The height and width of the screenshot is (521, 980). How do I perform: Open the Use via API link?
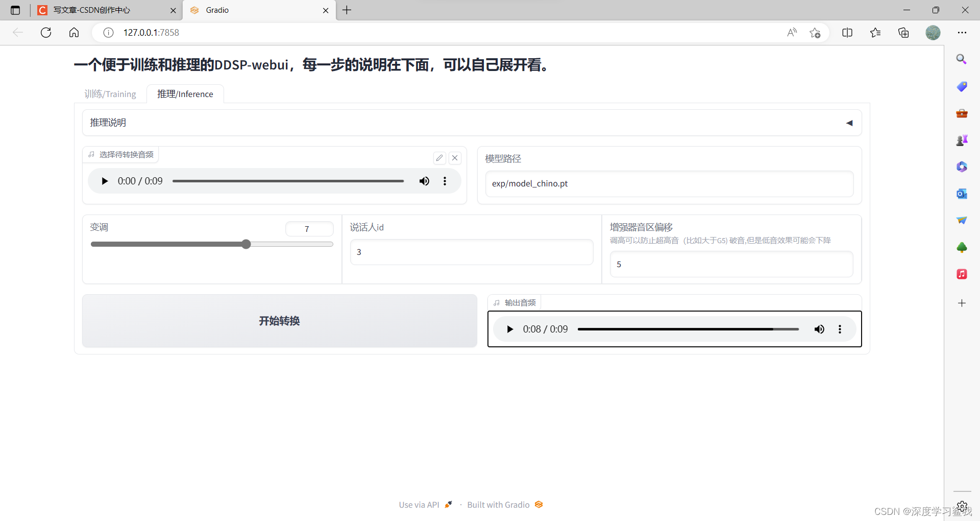tap(419, 505)
